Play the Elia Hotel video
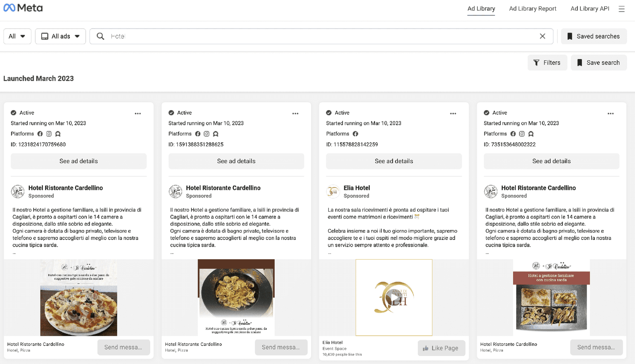This screenshot has width=635, height=364. pos(394,297)
